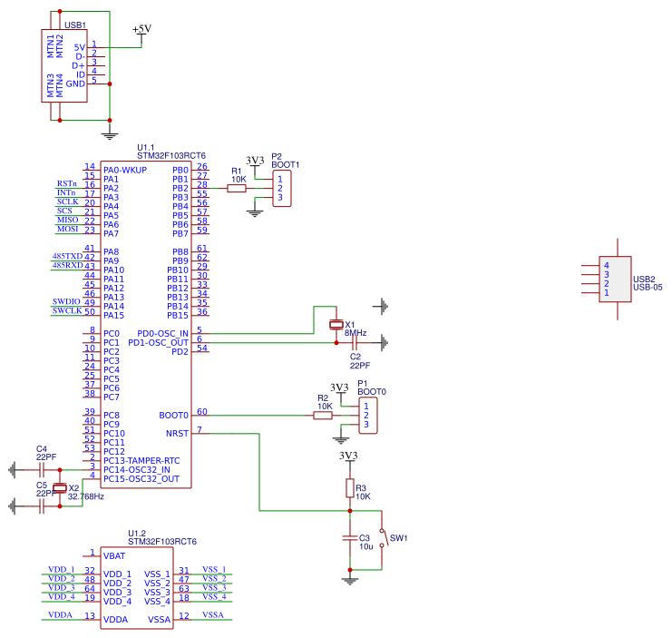Click the PC15-OSC32_OUT pin name
The width and height of the screenshot is (672, 638).
click(x=141, y=479)
